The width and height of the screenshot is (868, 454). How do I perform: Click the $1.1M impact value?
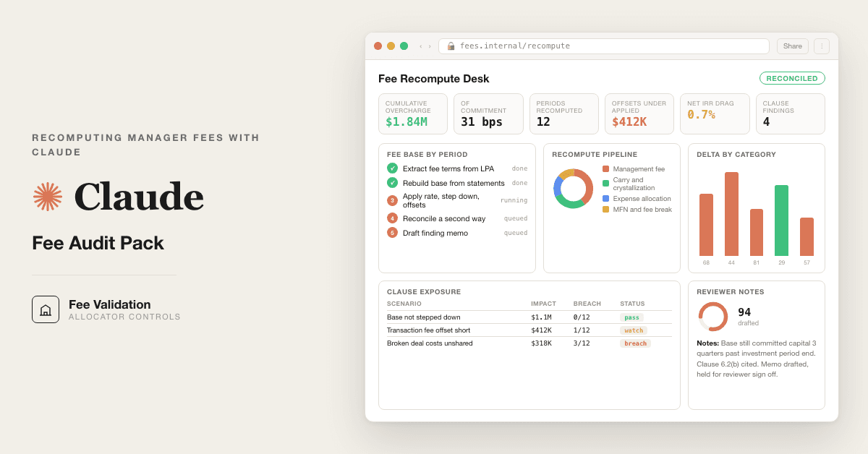tap(541, 317)
